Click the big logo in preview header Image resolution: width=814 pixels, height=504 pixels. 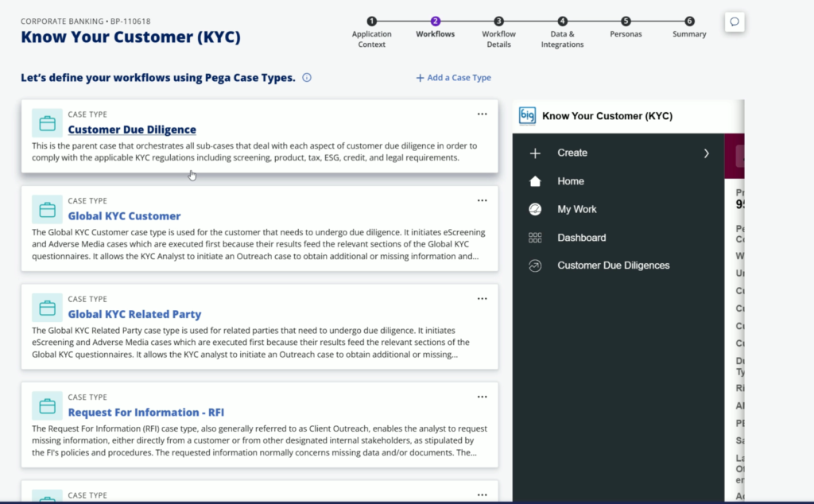tap(528, 116)
